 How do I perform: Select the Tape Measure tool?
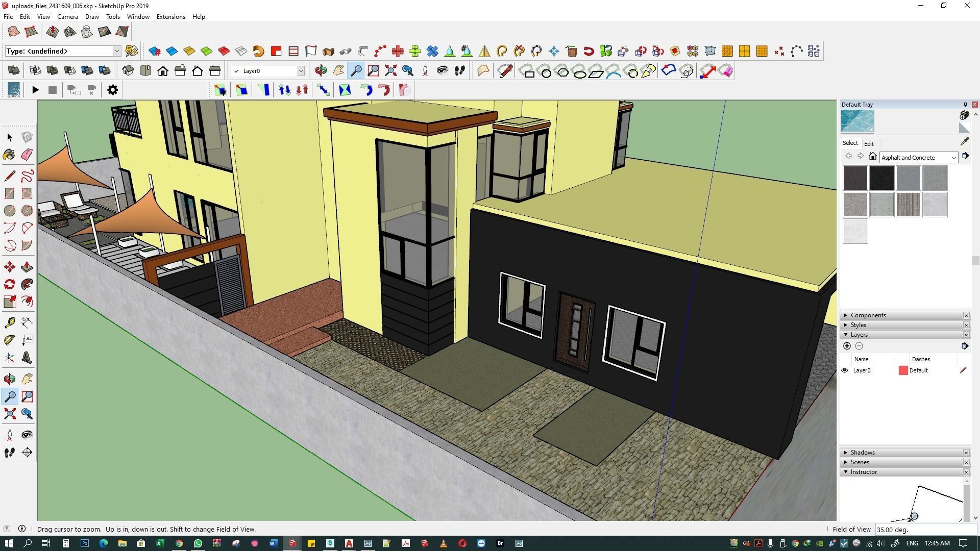click(9, 322)
